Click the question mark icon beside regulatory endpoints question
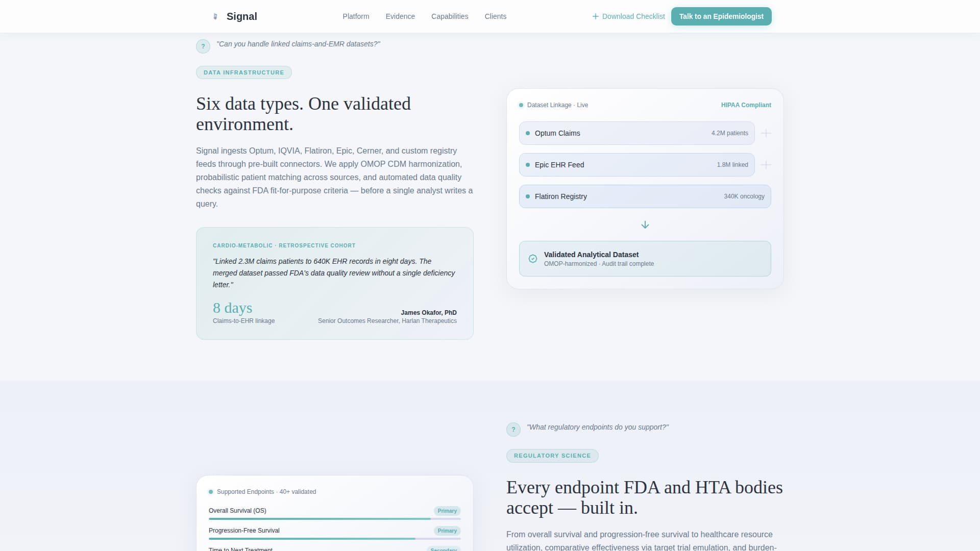The width and height of the screenshot is (980, 551). (513, 430)
